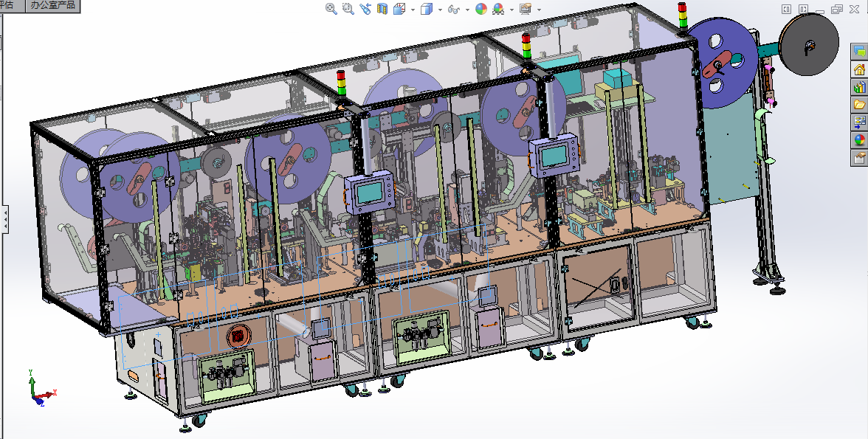Viewport: 868px width, 439px height.
Task: Open the SolidWorks Resources home tab
Action: [859, 70]
